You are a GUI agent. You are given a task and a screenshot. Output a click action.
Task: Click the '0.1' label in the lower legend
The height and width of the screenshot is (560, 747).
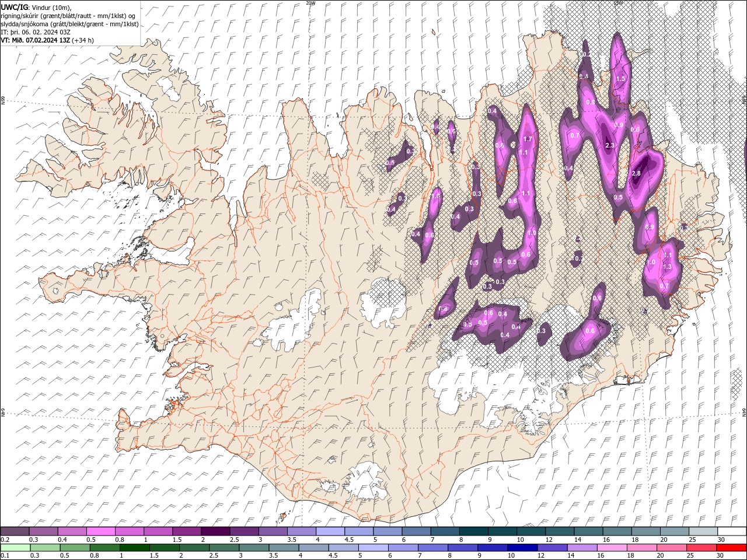coord(5,556)
